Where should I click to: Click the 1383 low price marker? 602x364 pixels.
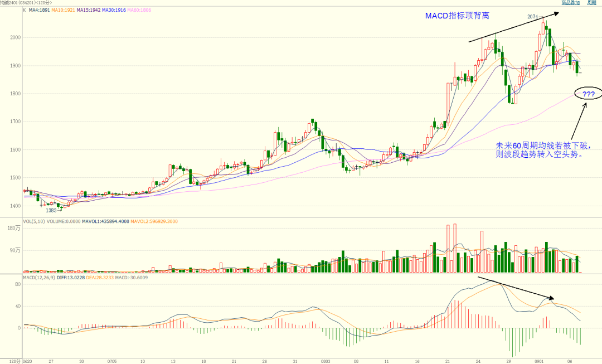(x=51, y=211)
